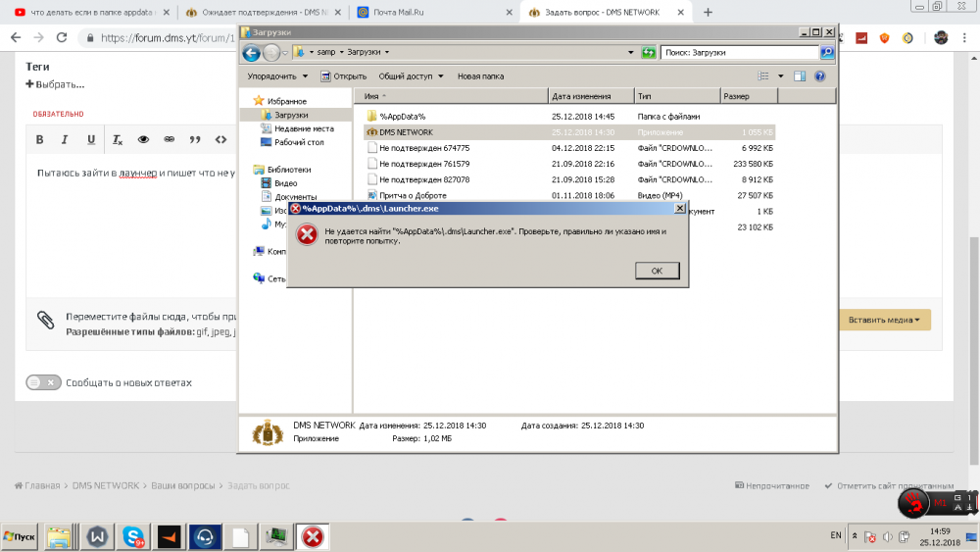The width and height of the screenshot is (980, 552).
Task: Insert a quote with the quotation marks icon
Action: coord(194,140)
